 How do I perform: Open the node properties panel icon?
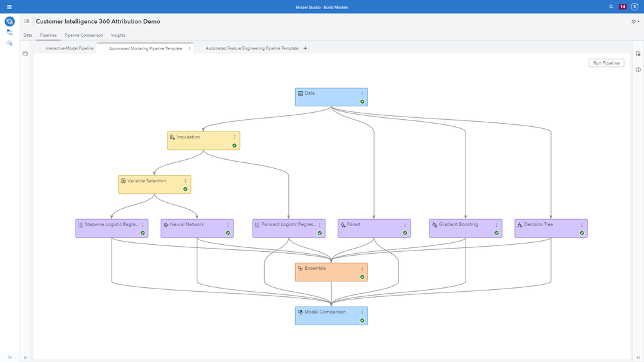pyautogui.click(x=638, y=53)
